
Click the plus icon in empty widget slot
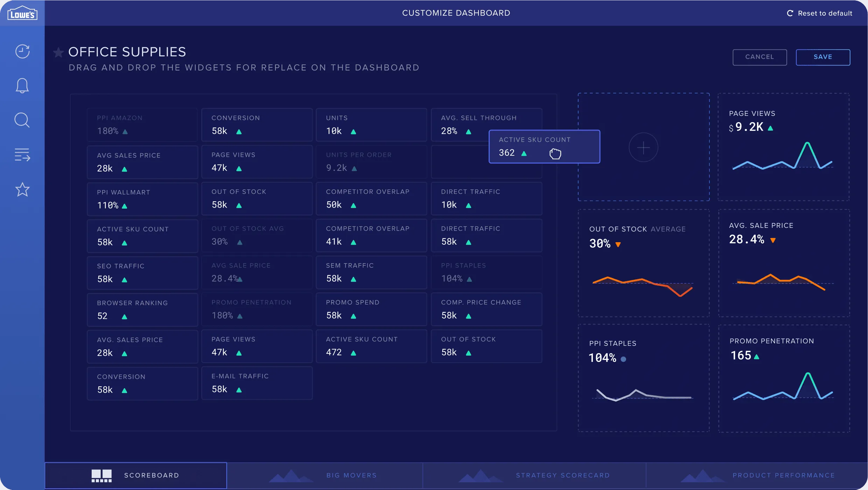click(643, 147)
